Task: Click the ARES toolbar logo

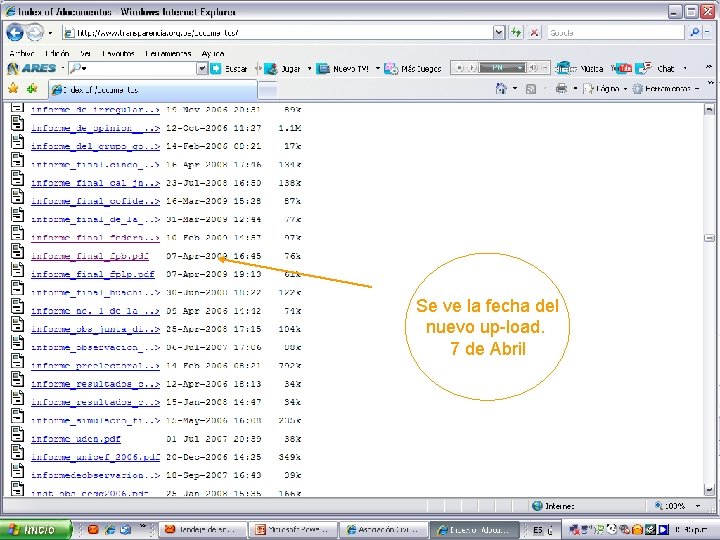Action: pyautogui.click(x=32, y=68)
